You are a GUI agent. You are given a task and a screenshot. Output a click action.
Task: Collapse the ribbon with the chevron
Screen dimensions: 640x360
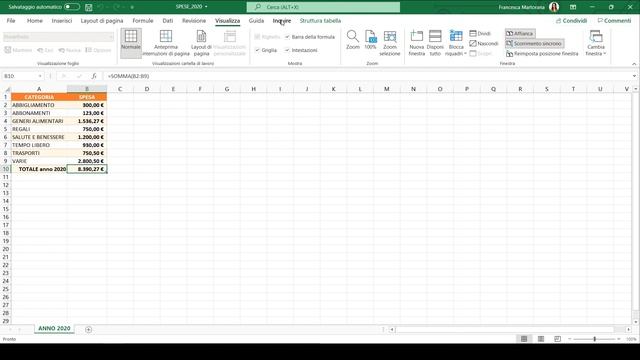pyautogui.click(x=634, y=64)
